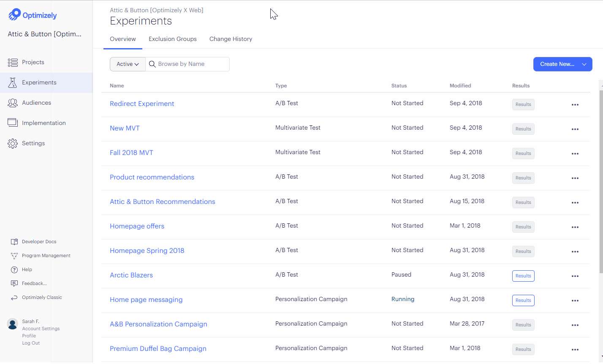The image size is (603, 364).
Task: Open A&B Personalization Campaign
Action: [158, 324]
